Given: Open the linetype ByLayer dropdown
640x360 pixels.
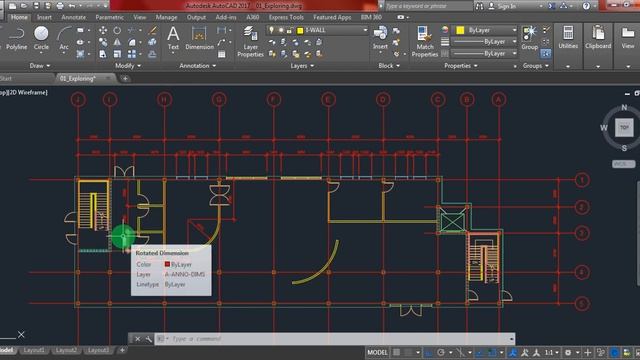Looking at the screenshot, I should (x=484, y=53).
